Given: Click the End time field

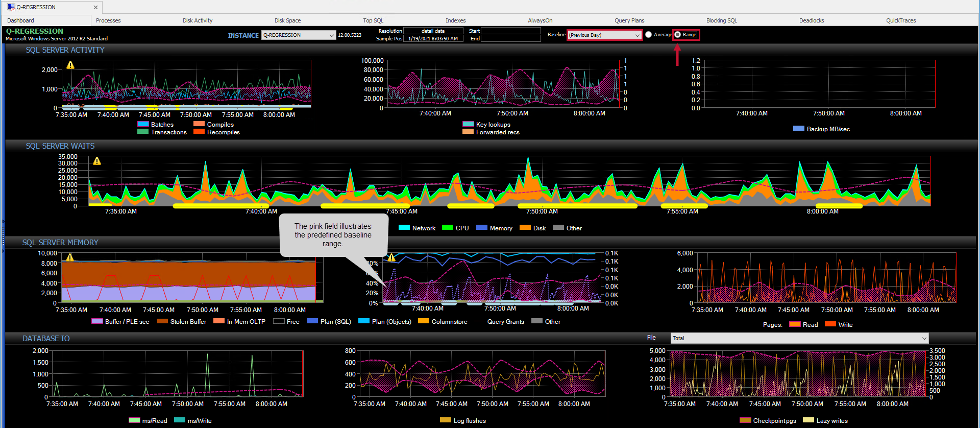Looking at the screenshot, I should coord(511,38).
